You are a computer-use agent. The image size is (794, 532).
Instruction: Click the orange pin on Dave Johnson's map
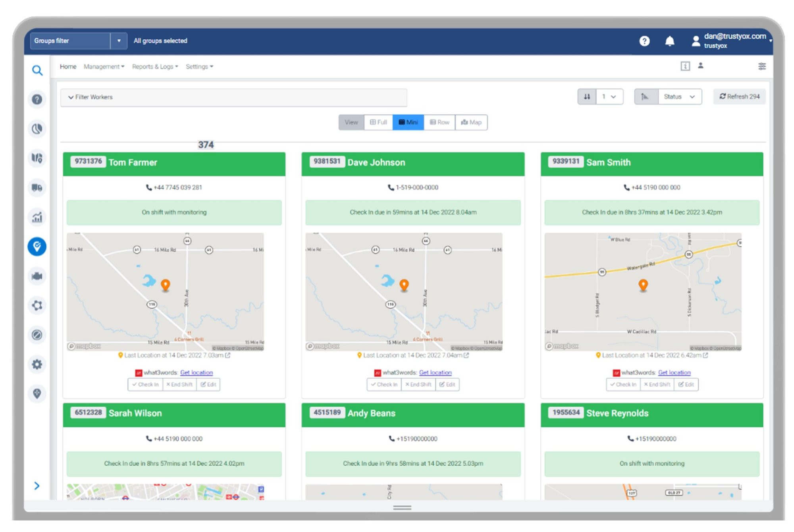pyautogui.click(x=404, y=285)
